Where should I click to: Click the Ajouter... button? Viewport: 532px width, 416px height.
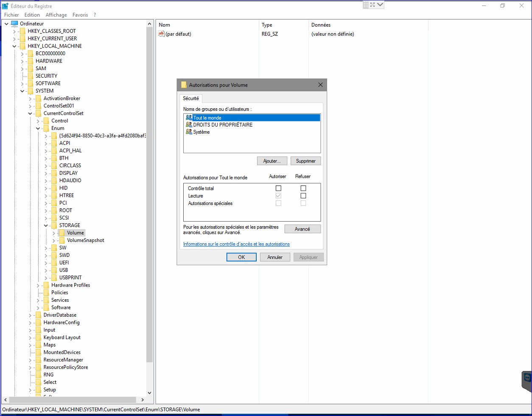pos(272,161)
